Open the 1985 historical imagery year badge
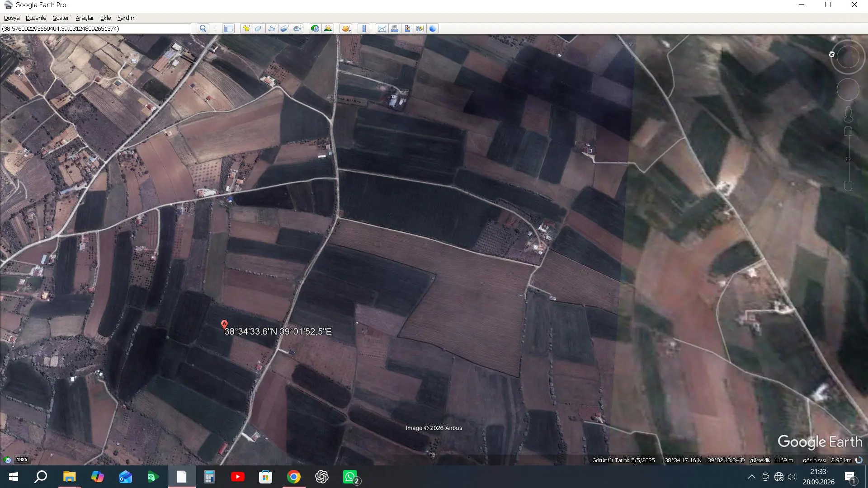Image resolution: width=868 pixels, height=488 pixels. tap(22, 460)
